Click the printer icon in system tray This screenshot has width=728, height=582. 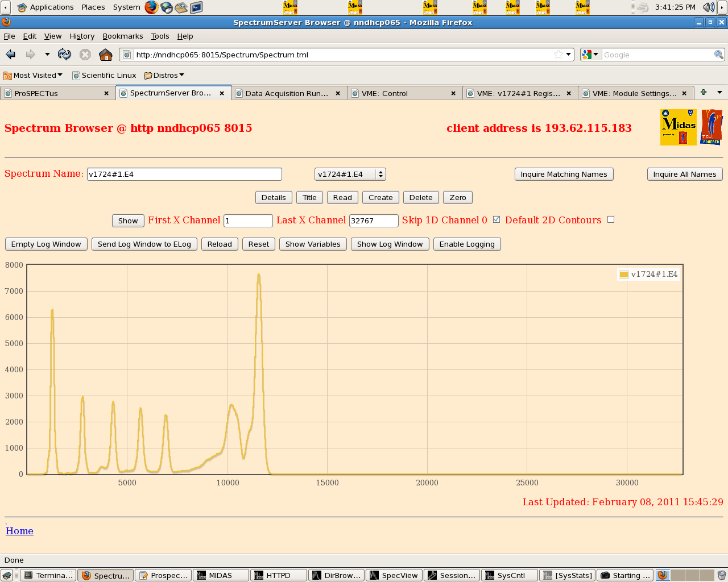click(643, 7)
